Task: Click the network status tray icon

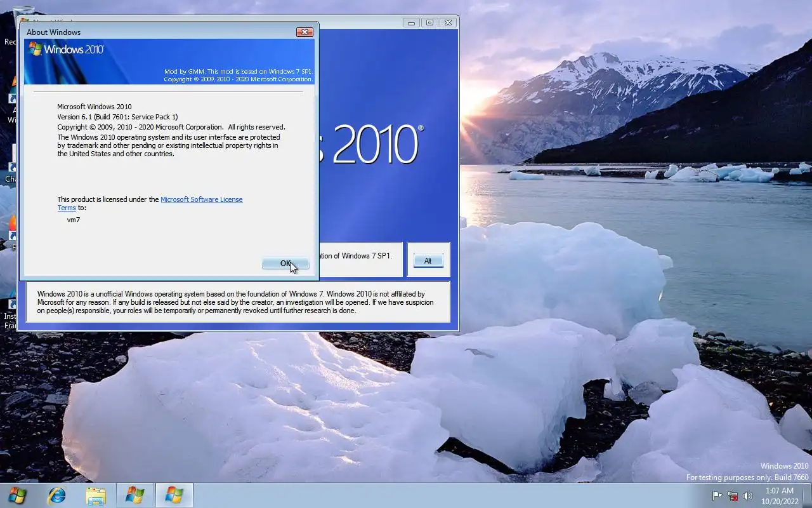Action: (733, 496)
